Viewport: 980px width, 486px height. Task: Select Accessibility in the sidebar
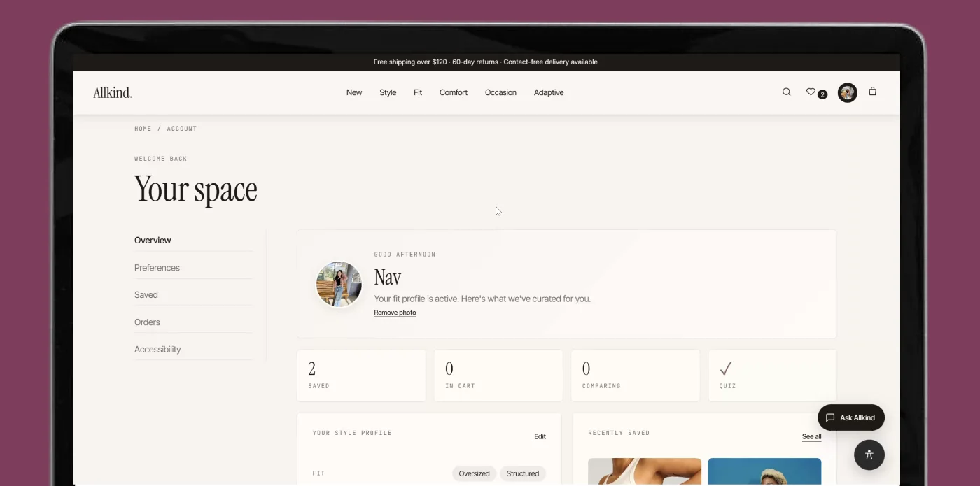click(x=193, y=350)
